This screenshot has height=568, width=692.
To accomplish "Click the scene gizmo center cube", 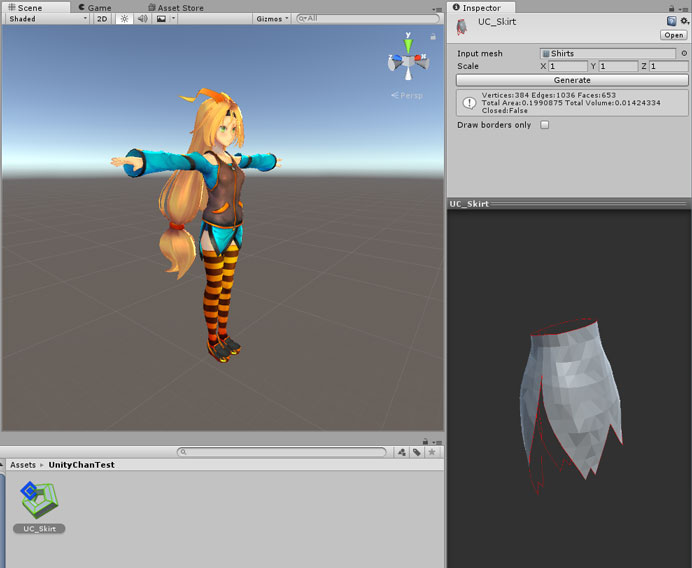I will click(409, 61).
